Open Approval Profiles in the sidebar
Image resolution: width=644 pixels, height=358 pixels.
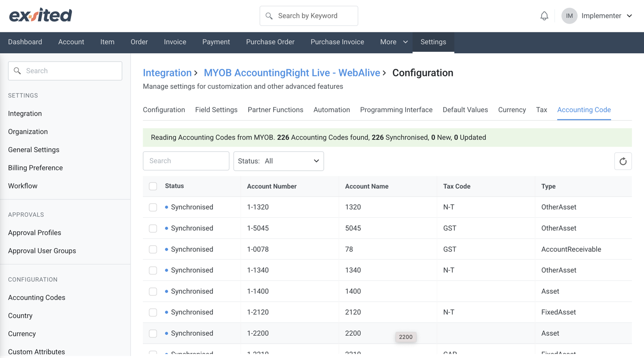pyautogui.click(x=34, y=233)
